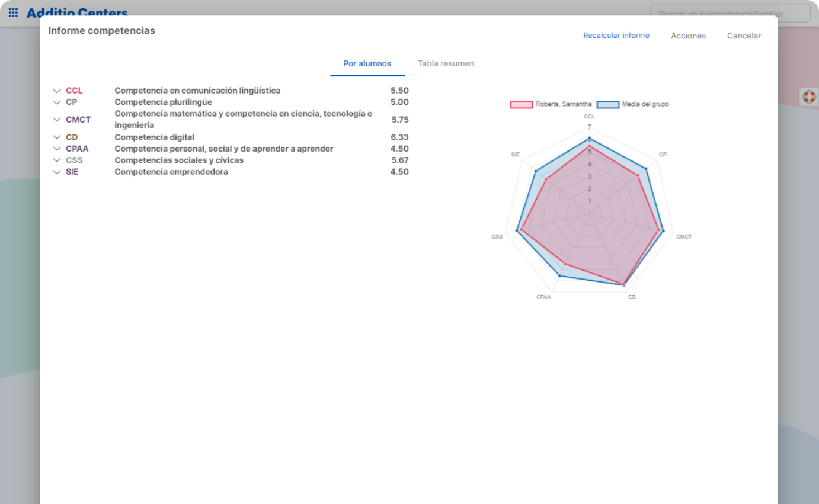Image resolution: width=819 pixels, height=504 pixels.
Task: Expand the CP competency row
Action: (x=57, y=102)
